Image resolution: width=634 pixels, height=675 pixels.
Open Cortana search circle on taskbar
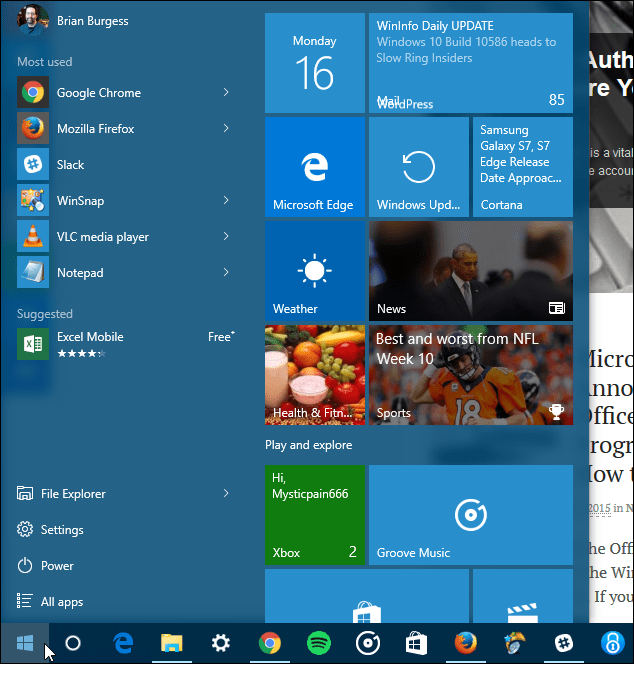click(73, 643)
